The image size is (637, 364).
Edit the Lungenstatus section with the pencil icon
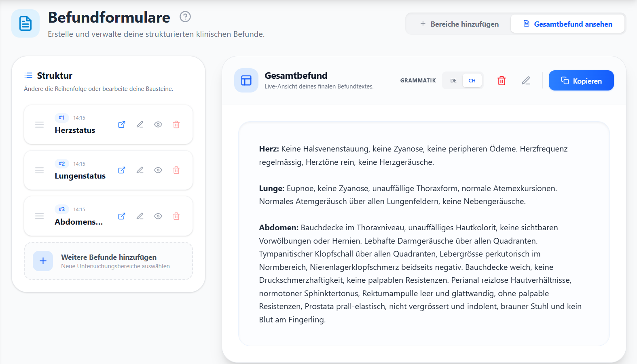[140, 170]
